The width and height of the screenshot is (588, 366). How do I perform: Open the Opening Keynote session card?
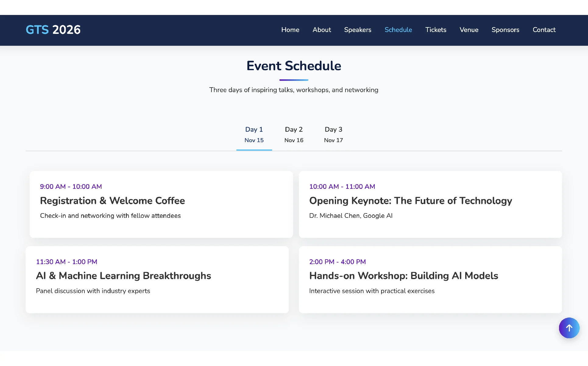tap(430, 204)
